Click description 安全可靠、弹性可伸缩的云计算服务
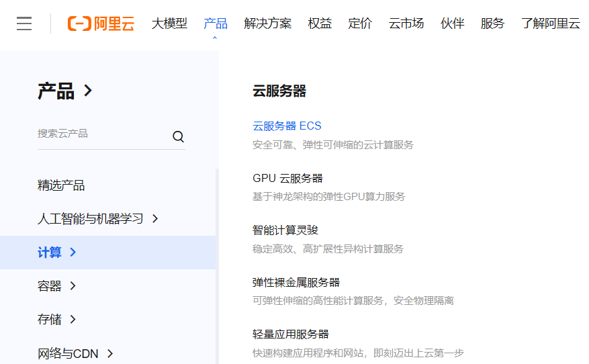 tap(333, 145)
